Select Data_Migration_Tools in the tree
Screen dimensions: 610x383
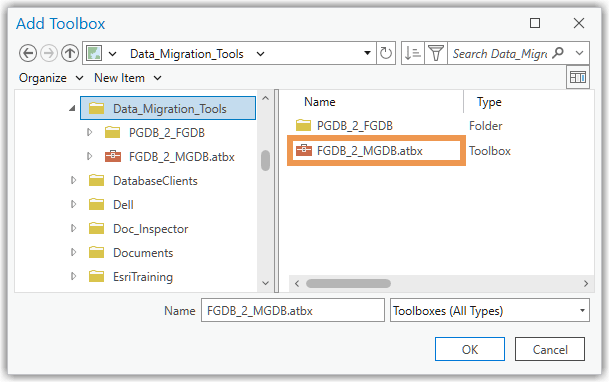(x=168, y=109)
